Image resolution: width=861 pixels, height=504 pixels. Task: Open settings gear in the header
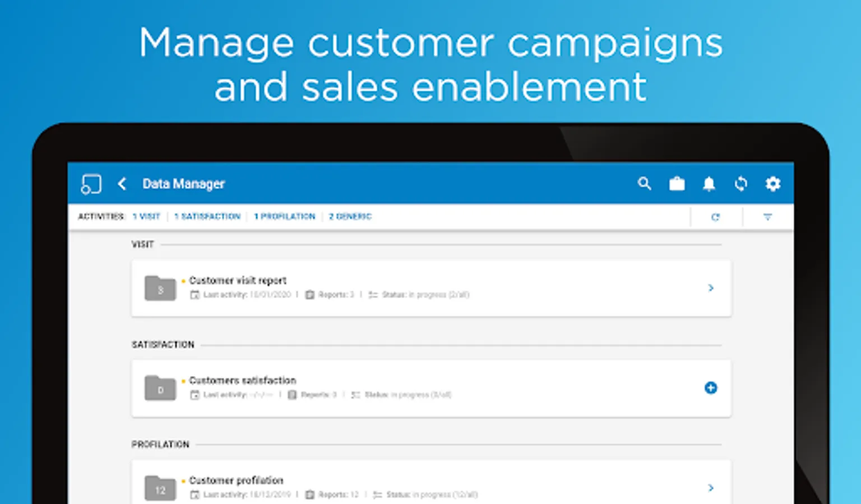773,184
